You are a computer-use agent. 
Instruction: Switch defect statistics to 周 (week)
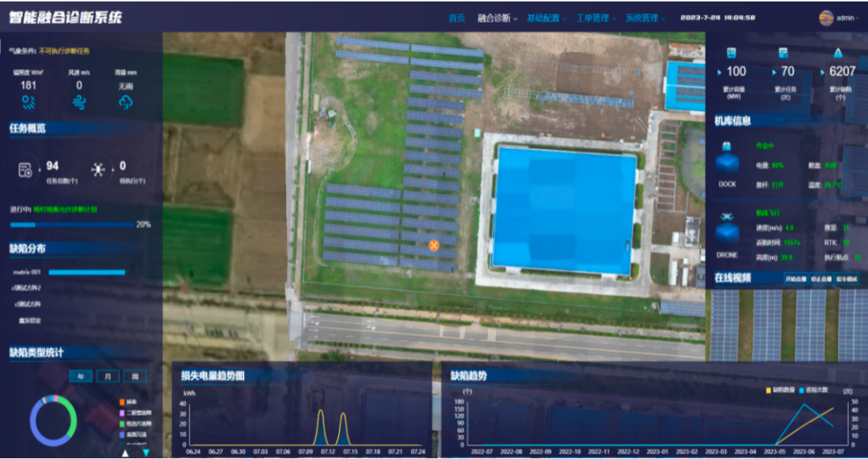point(135,376)
